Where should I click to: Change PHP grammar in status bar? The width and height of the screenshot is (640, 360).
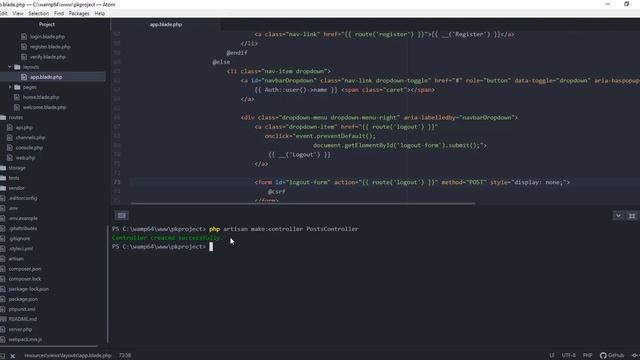click(587, 356)
